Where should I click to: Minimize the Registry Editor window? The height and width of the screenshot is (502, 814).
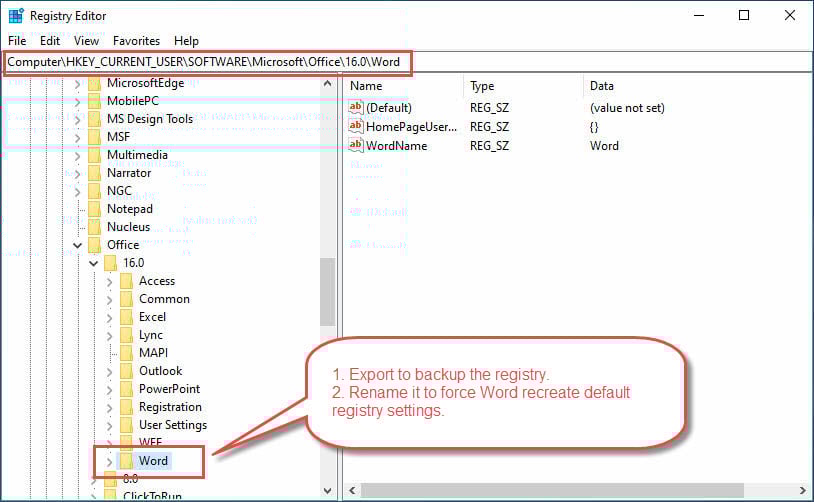tap(699, 16)
